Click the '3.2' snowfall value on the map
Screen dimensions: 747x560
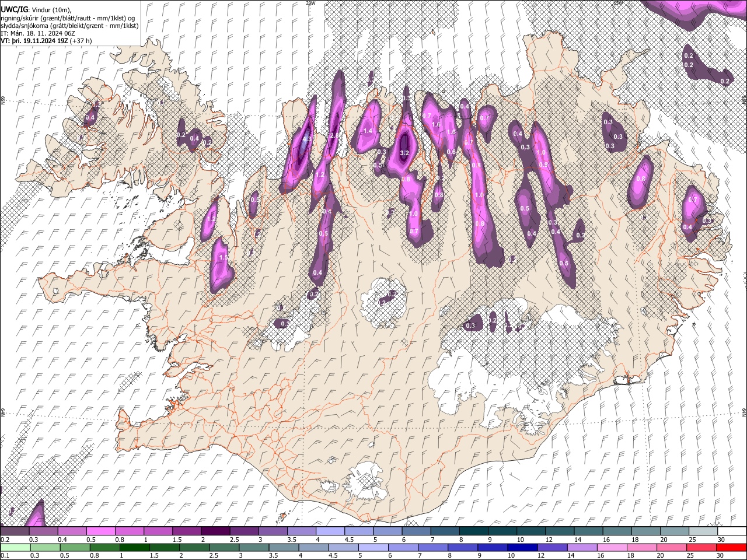pyautogui.click(x=404, y=153)
